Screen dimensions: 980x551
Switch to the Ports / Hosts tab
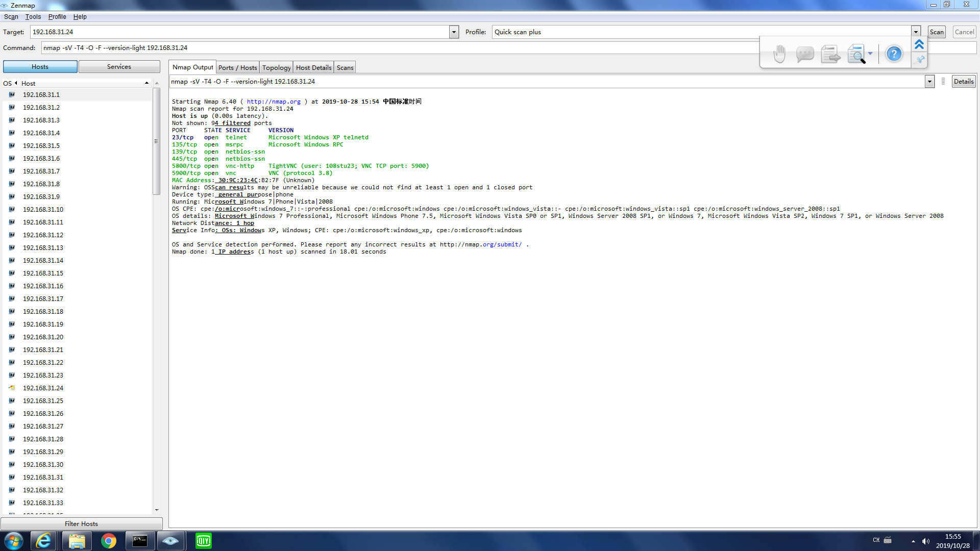pos(237,67)
